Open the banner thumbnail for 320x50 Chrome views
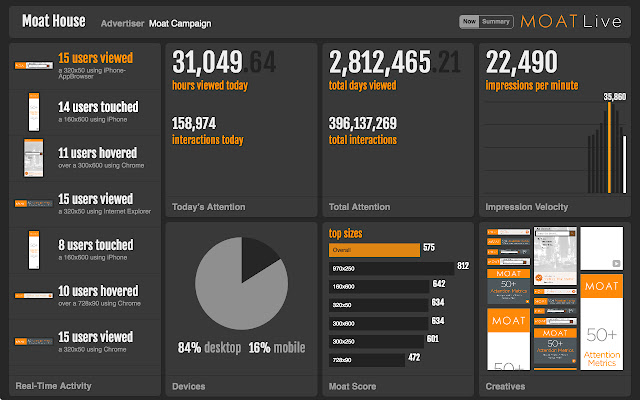 [x=34, y=341]
